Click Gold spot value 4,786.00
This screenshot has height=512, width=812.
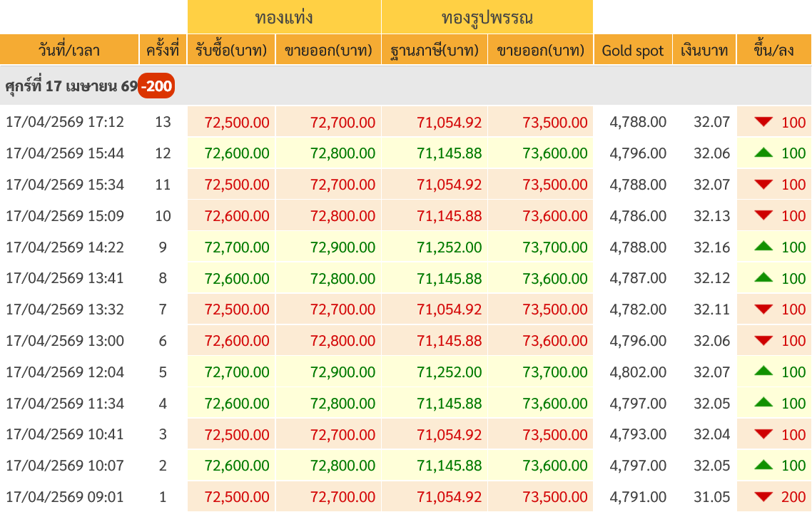[x=638, y=216]
